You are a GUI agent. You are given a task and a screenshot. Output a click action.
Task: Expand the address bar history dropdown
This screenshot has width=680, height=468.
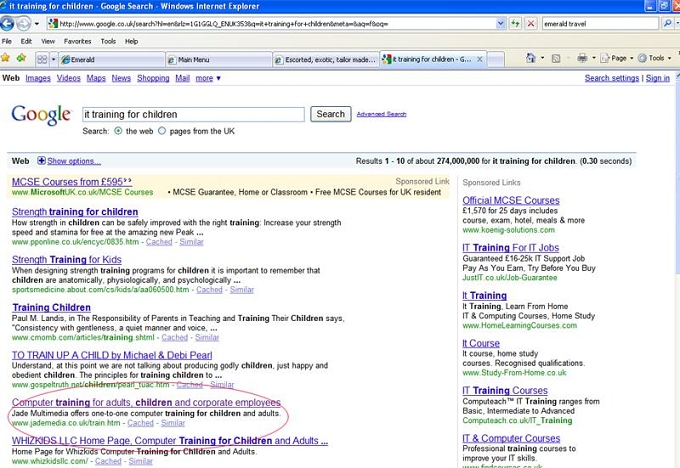500,23
